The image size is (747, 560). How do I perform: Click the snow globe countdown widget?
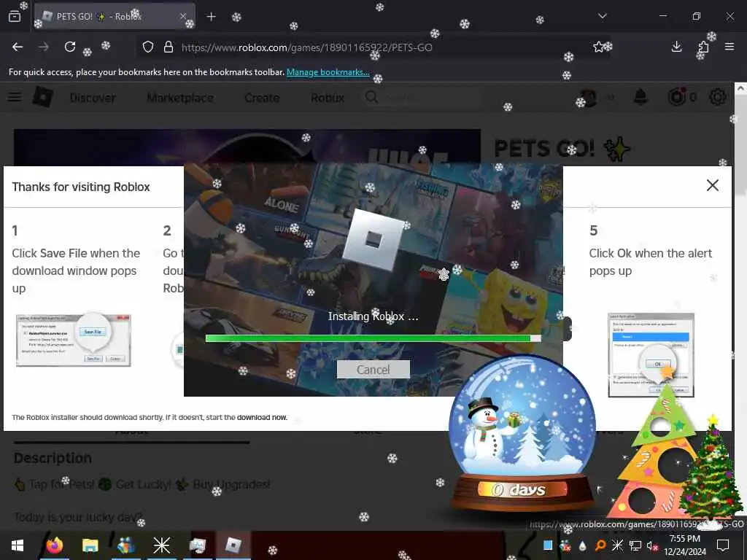[522, 433]
